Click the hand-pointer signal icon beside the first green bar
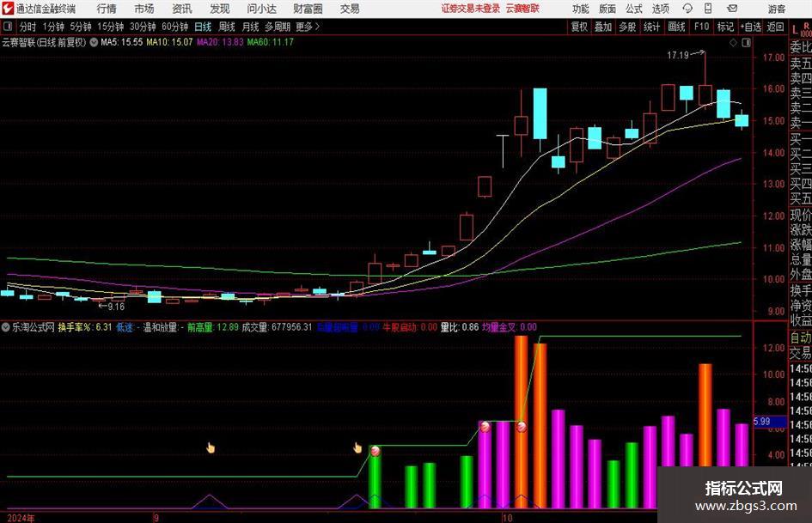This screenshot has height=523, width=812. [357, 447]
